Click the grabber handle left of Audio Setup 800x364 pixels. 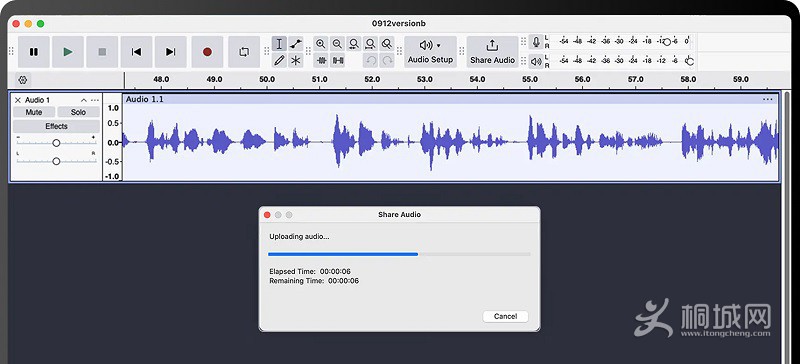click(x=399, y=52)
